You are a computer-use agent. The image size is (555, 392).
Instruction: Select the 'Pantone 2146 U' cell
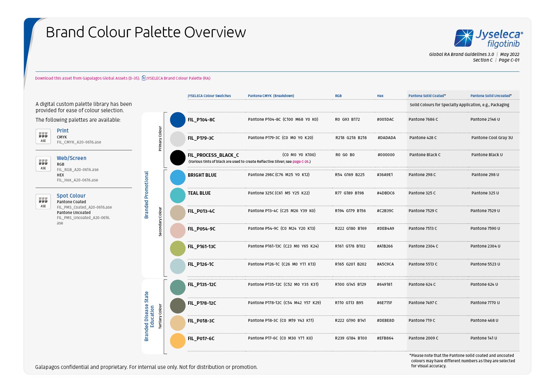485,119
